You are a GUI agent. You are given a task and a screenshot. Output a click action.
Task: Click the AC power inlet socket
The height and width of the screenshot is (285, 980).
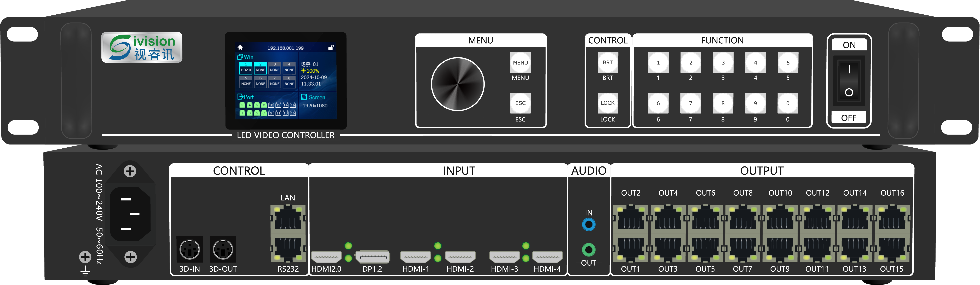(x=130, y=214)
